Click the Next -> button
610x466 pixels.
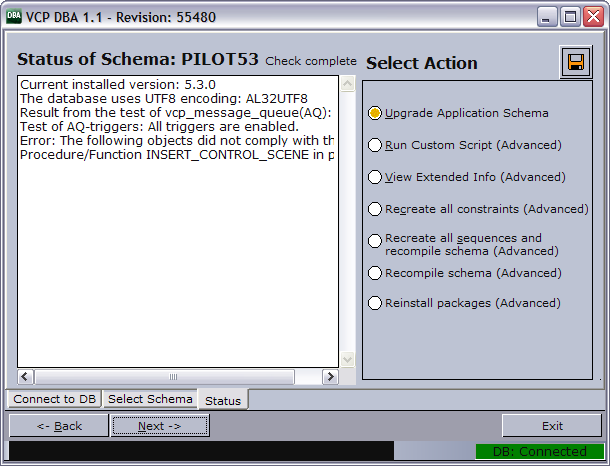(x=160, y=426)
